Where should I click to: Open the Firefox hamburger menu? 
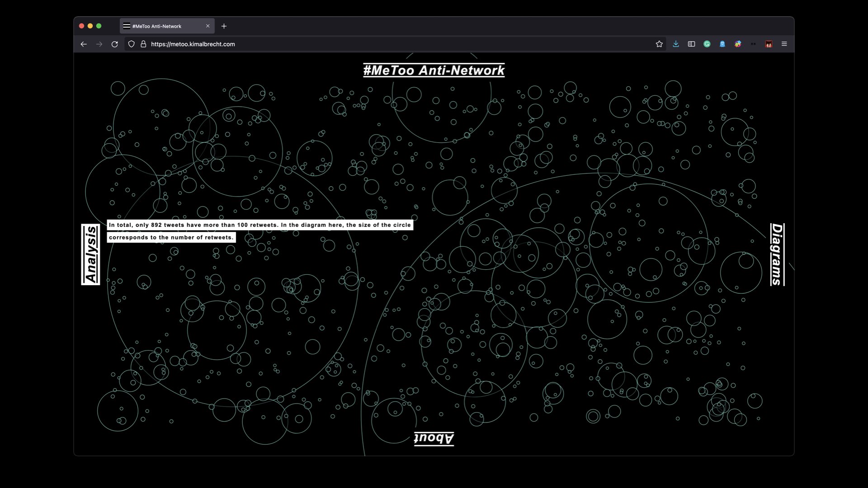click(784, 44)
